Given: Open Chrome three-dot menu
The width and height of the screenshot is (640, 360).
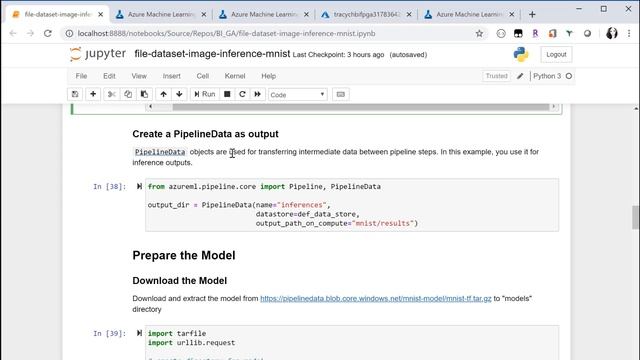Looking at the screenshot, I should click(x=629, y=33).
